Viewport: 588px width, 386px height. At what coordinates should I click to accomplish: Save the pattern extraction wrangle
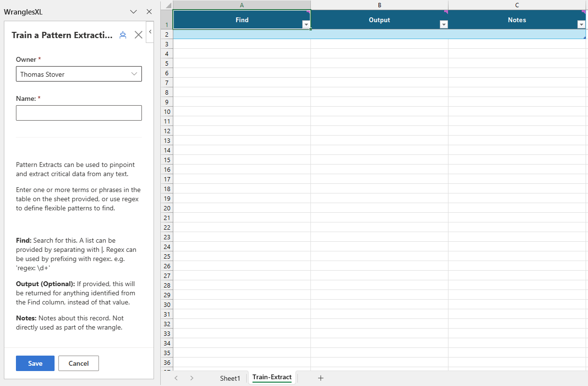[35, 363]
